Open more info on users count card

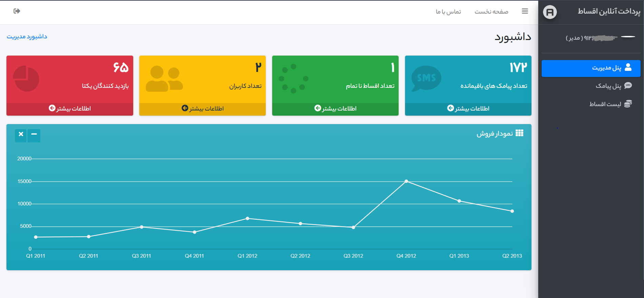point(202,109)
